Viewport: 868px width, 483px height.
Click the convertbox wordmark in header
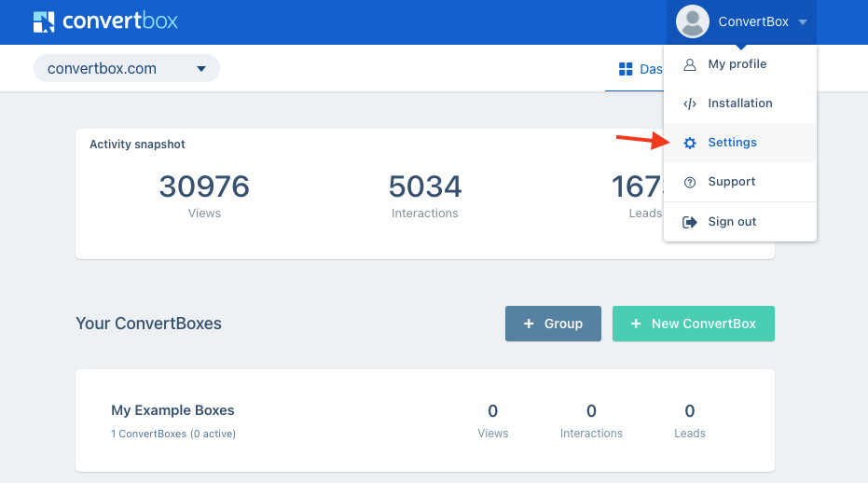pyautogui.click(x=120, y=21)
